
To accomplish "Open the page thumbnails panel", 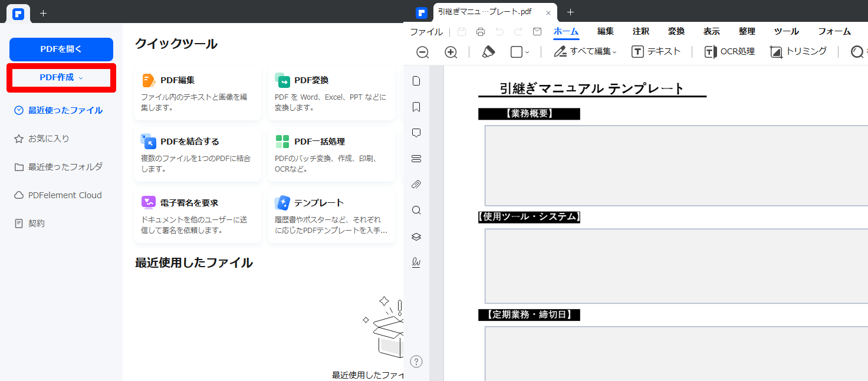I will (x=416, y=81).
